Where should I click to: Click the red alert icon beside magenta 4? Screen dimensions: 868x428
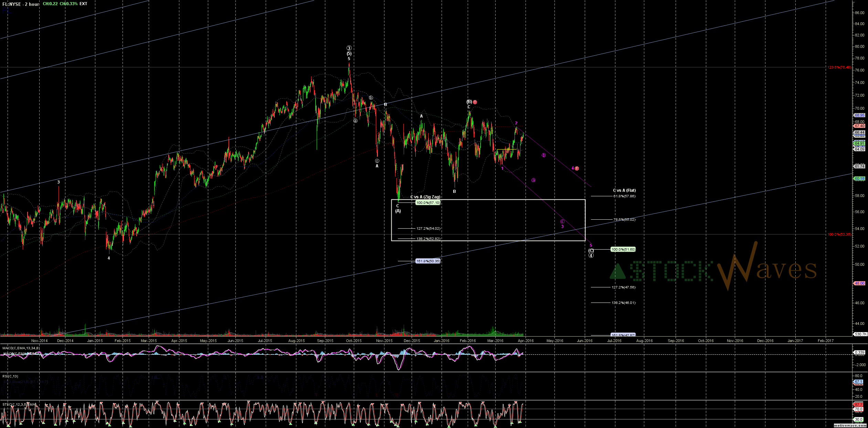[577, 168]
